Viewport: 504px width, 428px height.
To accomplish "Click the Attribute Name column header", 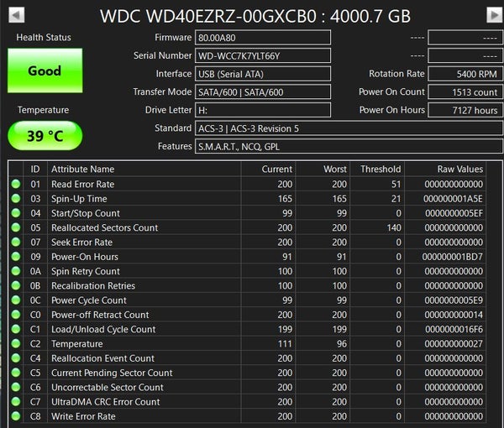I will [144, 170].
